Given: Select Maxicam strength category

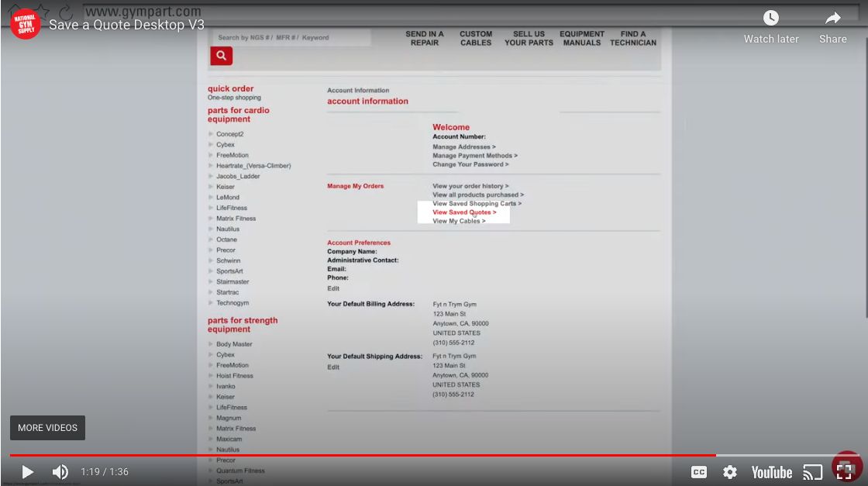Looking at the screenshot, I should pos(229,439).
